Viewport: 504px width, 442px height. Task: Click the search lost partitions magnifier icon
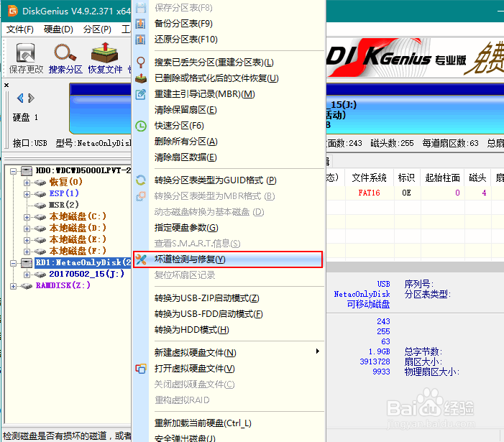pyautogui.click(x=140, y=62)
